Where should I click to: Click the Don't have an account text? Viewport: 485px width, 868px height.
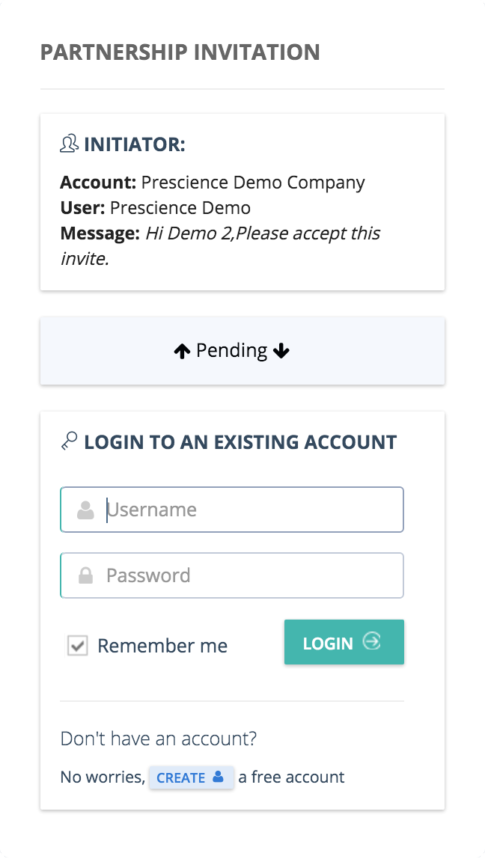coord(159,739)
